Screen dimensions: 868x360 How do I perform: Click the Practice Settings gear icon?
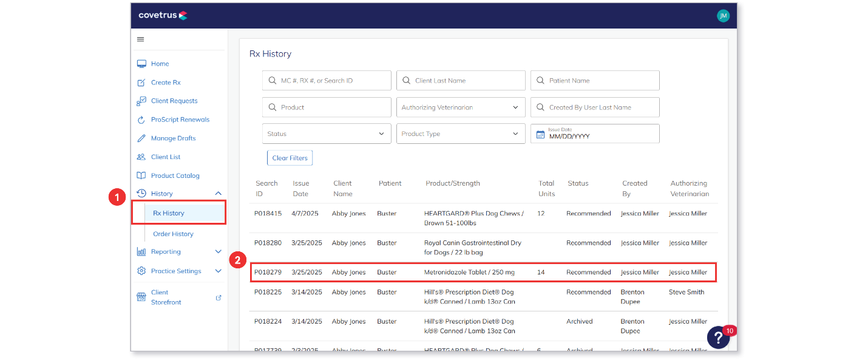pyautogui.click(x=141, y=271)
